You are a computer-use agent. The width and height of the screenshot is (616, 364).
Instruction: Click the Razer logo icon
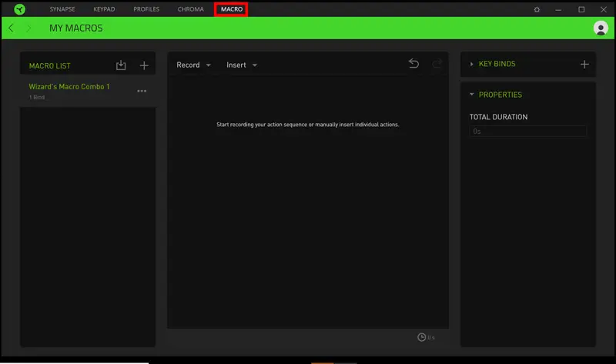20,9
